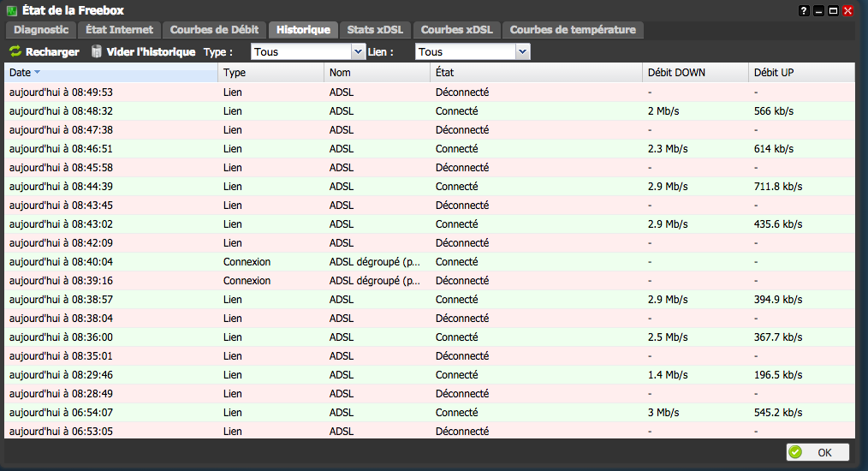This screenshot has height=471, width=868.
Task: Click the 1.4 Mb/s download value
Action: (668, 374)
